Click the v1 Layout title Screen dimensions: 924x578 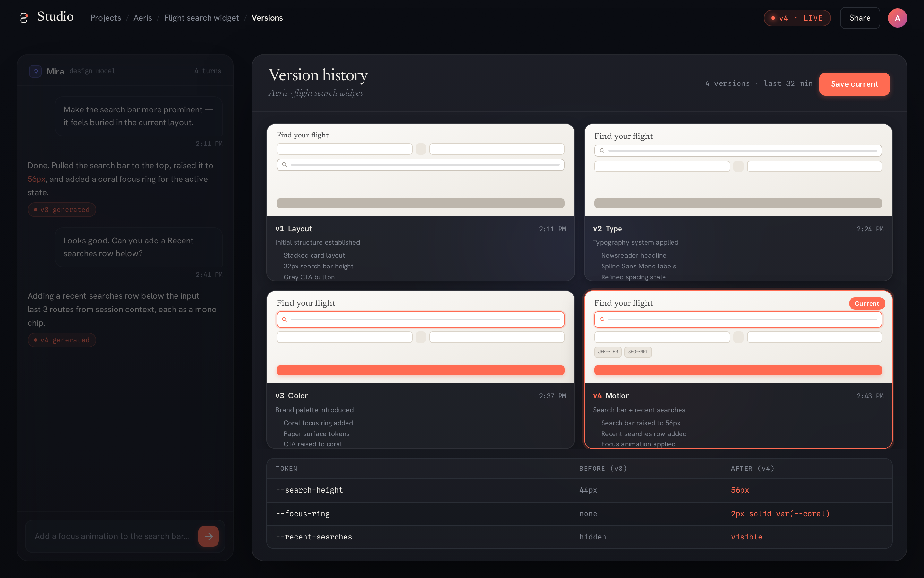click(x=294, y=229)
